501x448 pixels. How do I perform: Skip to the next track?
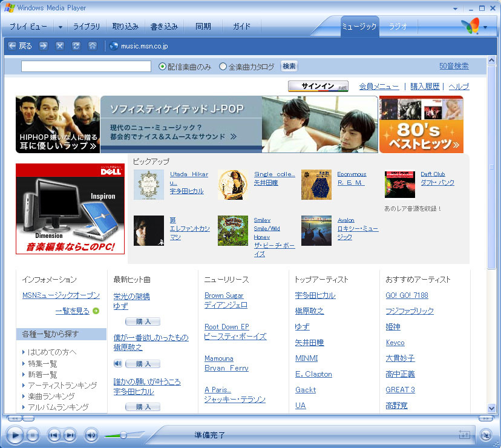(70, 435)
